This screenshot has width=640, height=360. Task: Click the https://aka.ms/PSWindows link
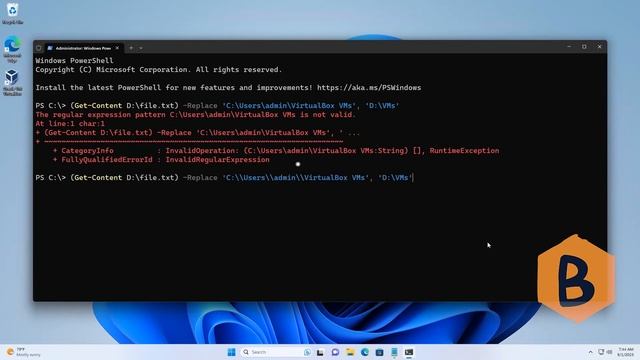[369, 88]
